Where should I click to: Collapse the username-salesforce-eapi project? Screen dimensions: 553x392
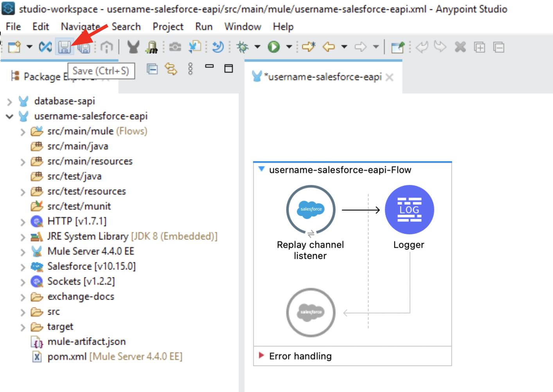coord(9,117)
